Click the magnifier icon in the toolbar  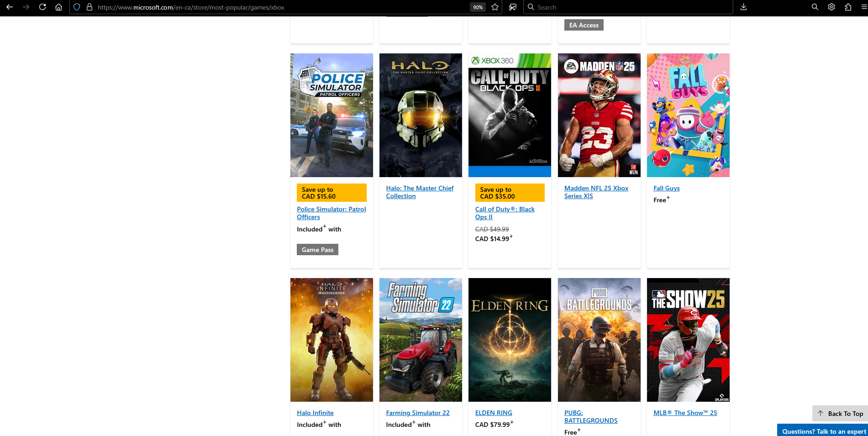point(815,7)
